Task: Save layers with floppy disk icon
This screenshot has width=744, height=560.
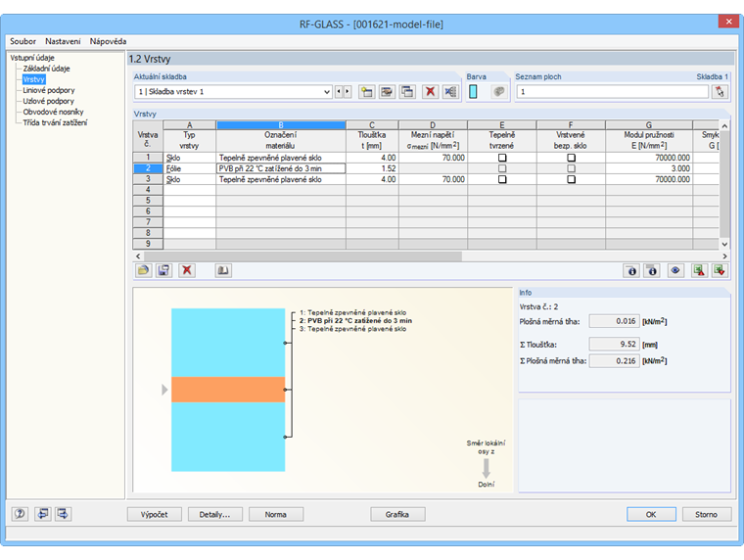Action: click(163, 270)
